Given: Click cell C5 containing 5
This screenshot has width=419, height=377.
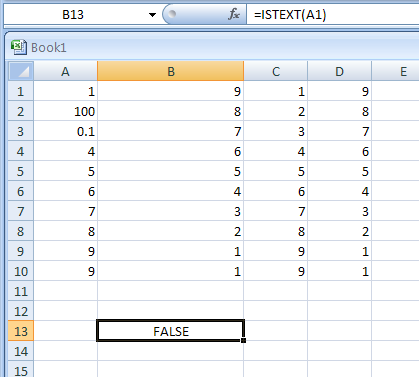Looking at the screenshot, I should click(x=276, y=171).
